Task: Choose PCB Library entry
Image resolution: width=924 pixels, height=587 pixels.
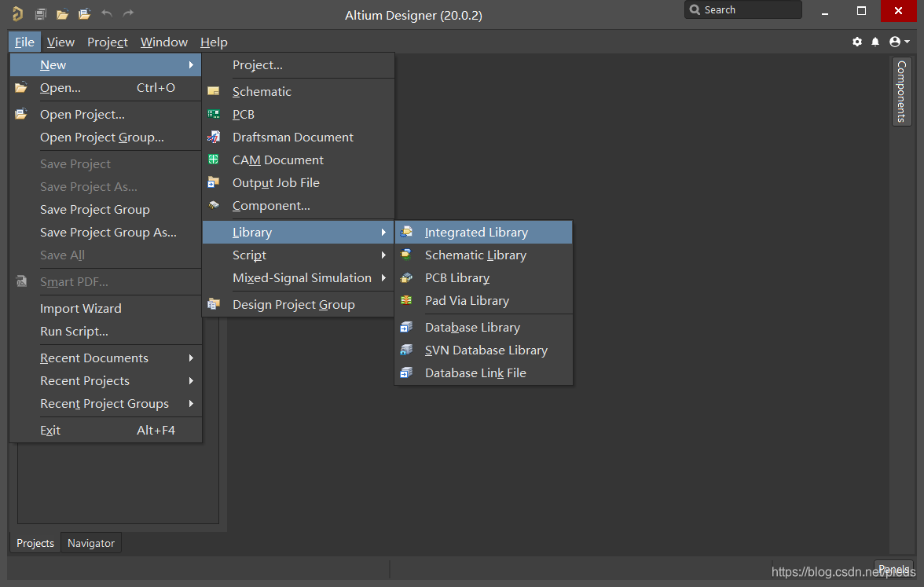Action: 457,277
